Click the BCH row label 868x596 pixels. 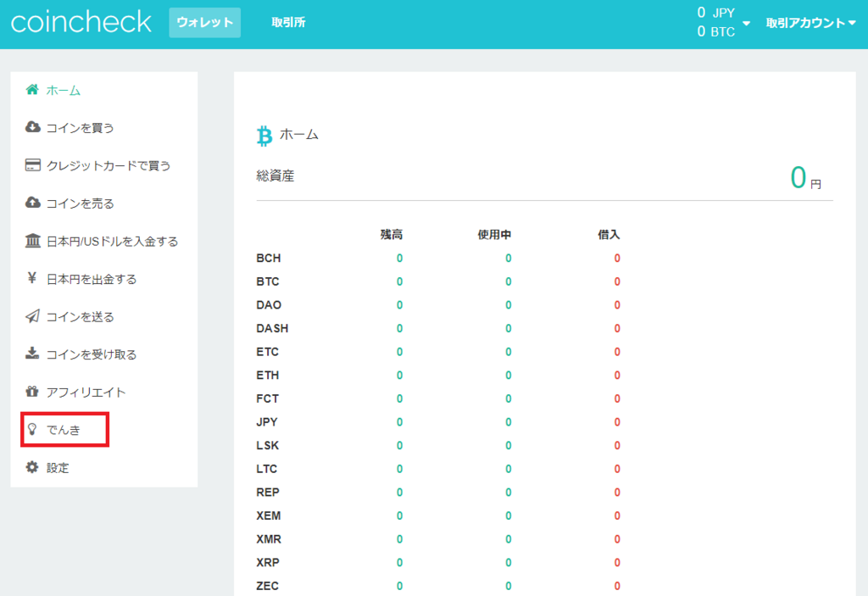269,258
